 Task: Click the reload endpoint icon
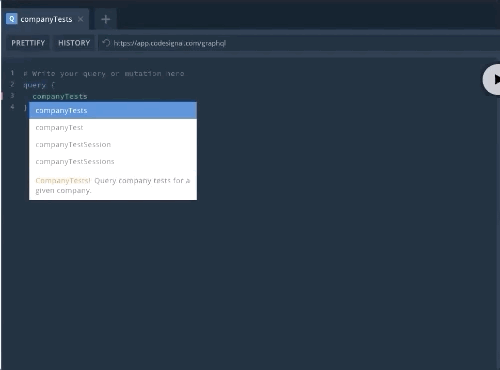click(106, 43)
